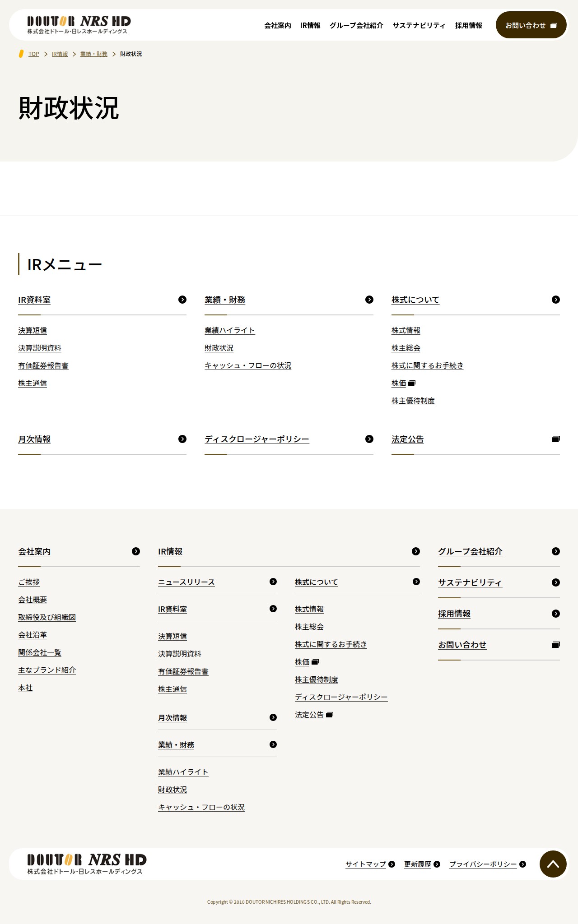The image size is (578, 924).
Task: Open 株式に関するお手続き under IRメニュー
Action: [428, 365]
